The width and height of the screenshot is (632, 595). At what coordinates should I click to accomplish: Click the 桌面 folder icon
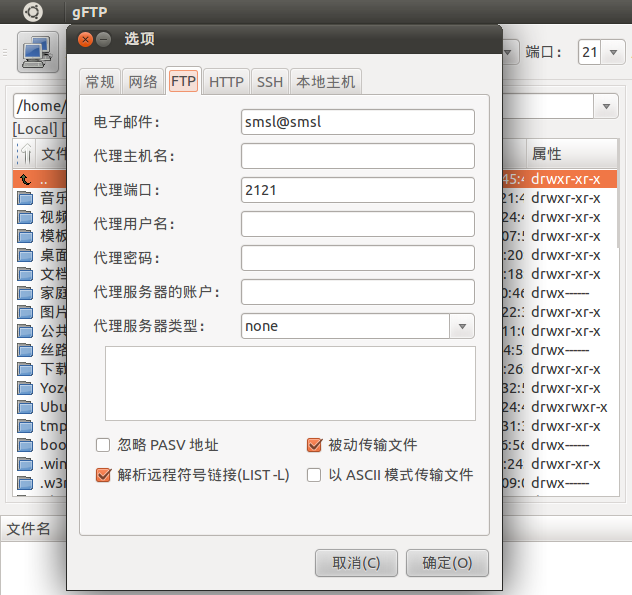(25, 255)
